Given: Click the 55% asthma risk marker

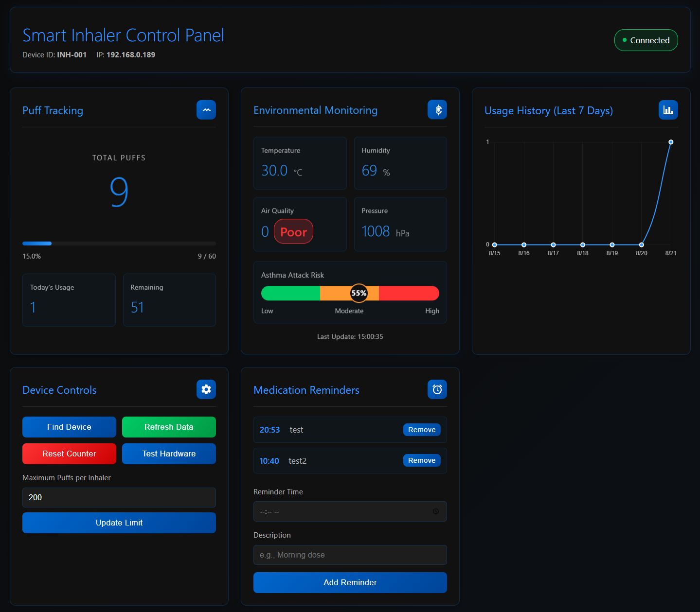Looking at the screenshot, I should tap(359, 293).
